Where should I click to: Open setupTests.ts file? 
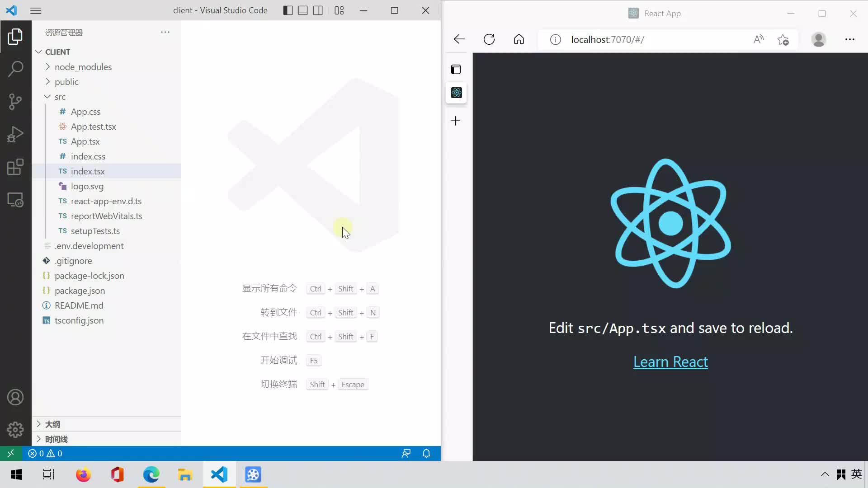[x=106, y=231]
